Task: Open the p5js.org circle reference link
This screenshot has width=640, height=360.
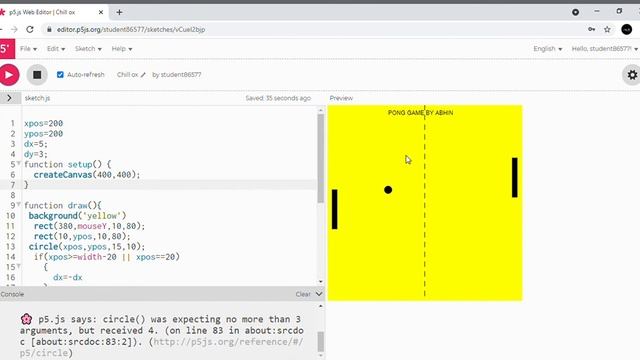Action: tap(161, 347)
